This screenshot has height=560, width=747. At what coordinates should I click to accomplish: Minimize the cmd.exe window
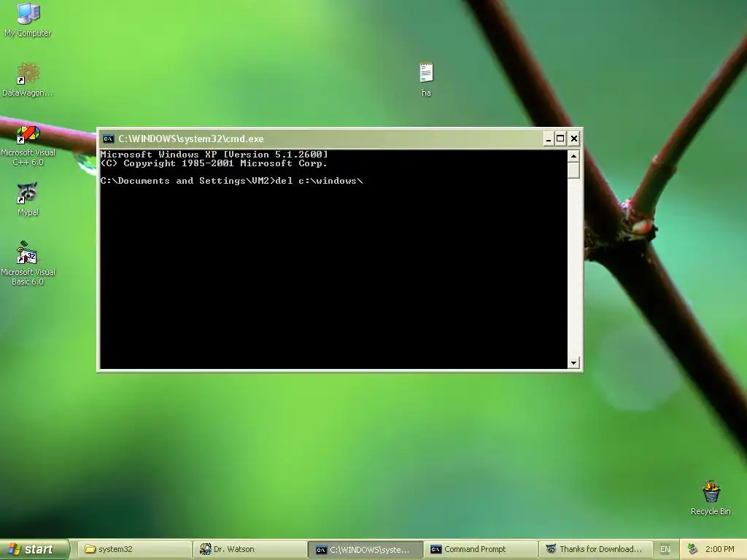tap(549, 139)
